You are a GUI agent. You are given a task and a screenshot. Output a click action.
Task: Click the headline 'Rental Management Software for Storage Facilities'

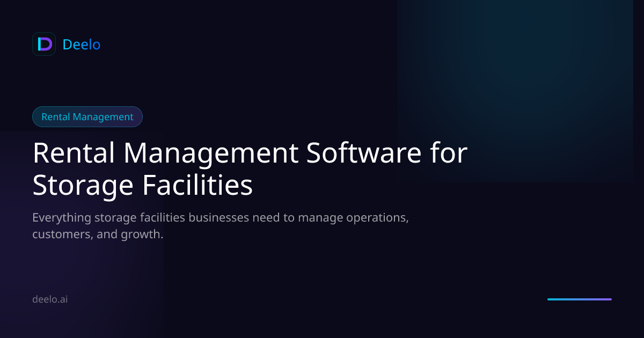coord(250,169)
